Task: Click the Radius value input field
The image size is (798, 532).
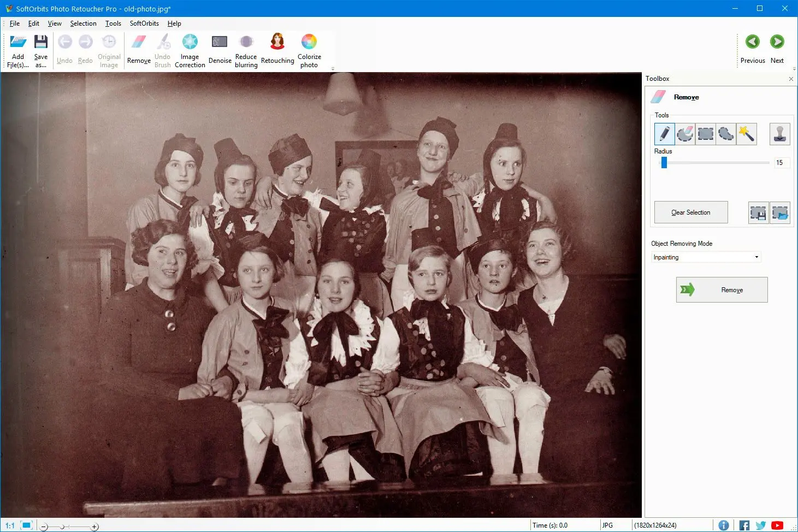Action: [781, 163]
